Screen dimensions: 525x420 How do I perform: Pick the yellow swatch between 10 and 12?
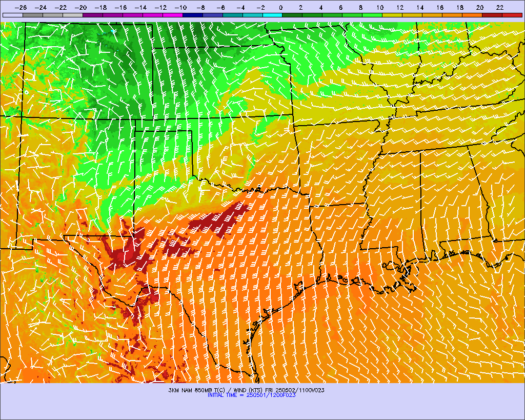pos(392,15)
